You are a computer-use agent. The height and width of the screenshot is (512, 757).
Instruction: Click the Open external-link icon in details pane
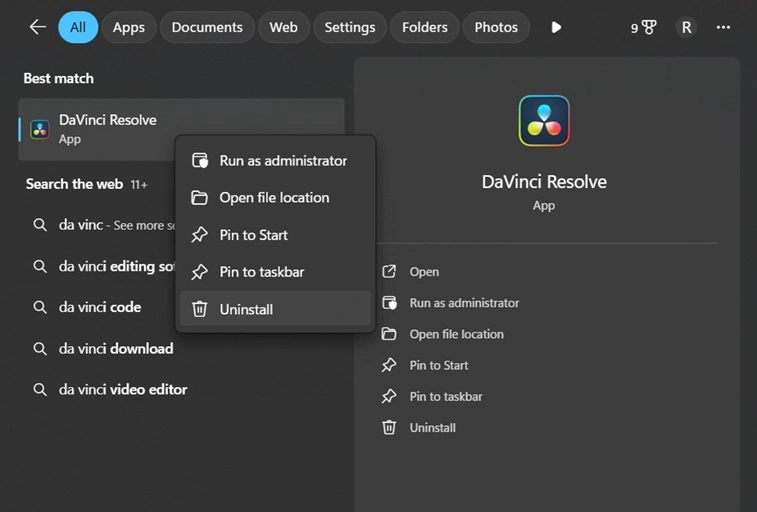pos(389,271)
